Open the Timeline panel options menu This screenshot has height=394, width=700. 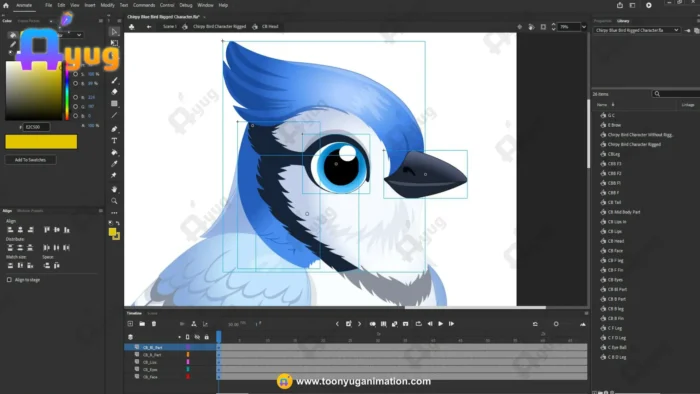(x=586, y=313)
